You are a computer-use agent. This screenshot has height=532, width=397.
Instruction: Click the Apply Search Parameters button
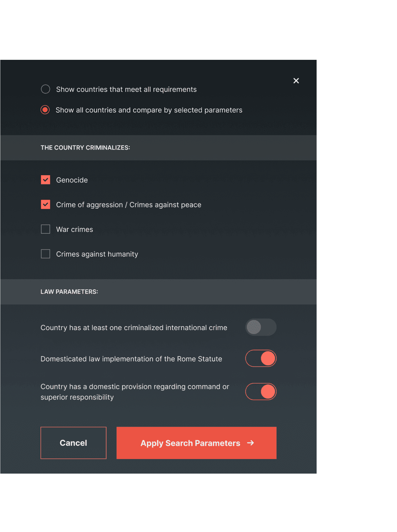tap(190, 443)
